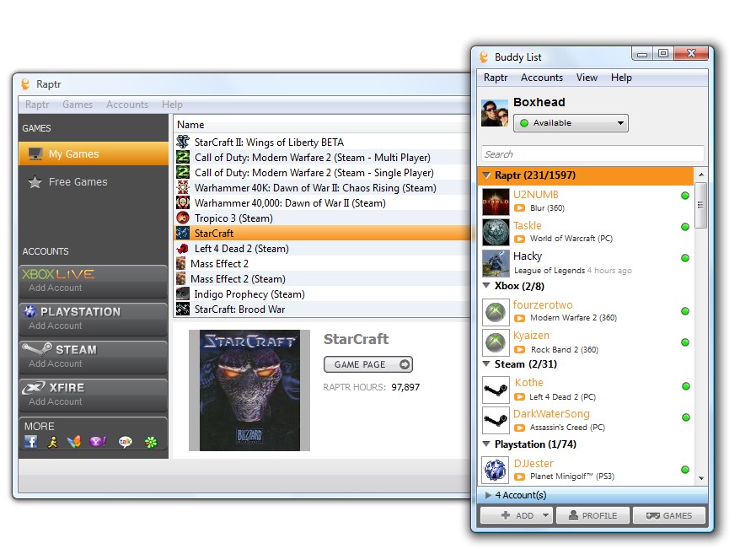This screenshot has width=756, height=549.
Task: Click the MSN butterfly icon
Action: coord(74,442)
